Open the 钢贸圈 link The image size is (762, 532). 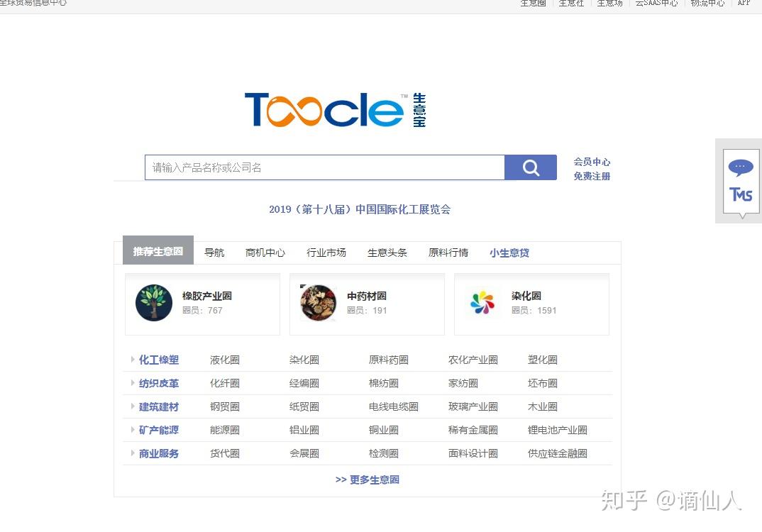click(224, 406)
